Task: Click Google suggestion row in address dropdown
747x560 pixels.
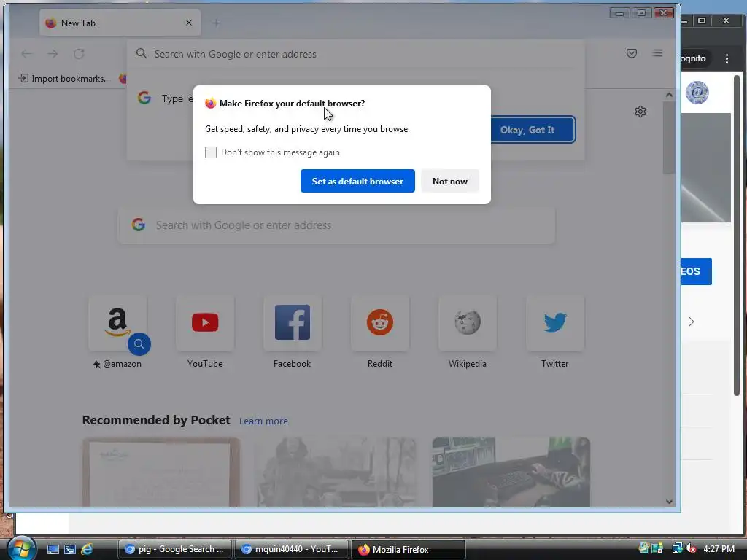Action: point(164,98)
